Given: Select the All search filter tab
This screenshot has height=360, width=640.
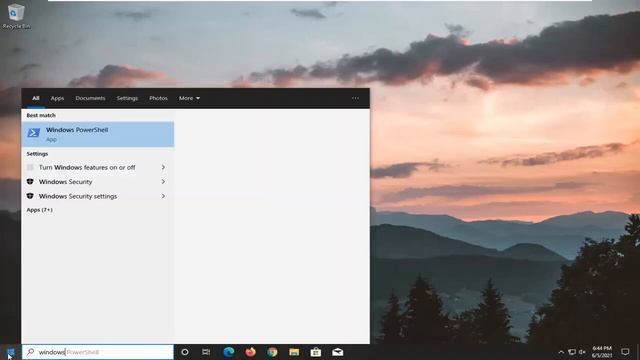Looking at the screenshot, I should pos(36,98).
